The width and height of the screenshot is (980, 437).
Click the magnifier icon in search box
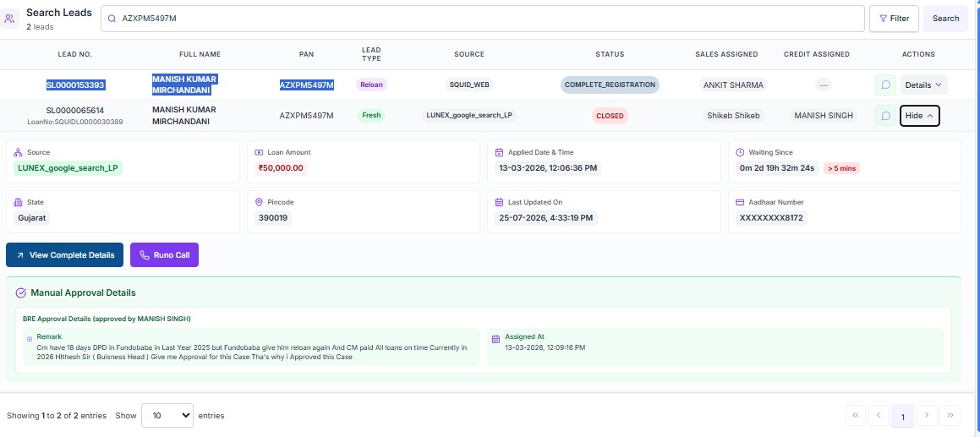112,19
